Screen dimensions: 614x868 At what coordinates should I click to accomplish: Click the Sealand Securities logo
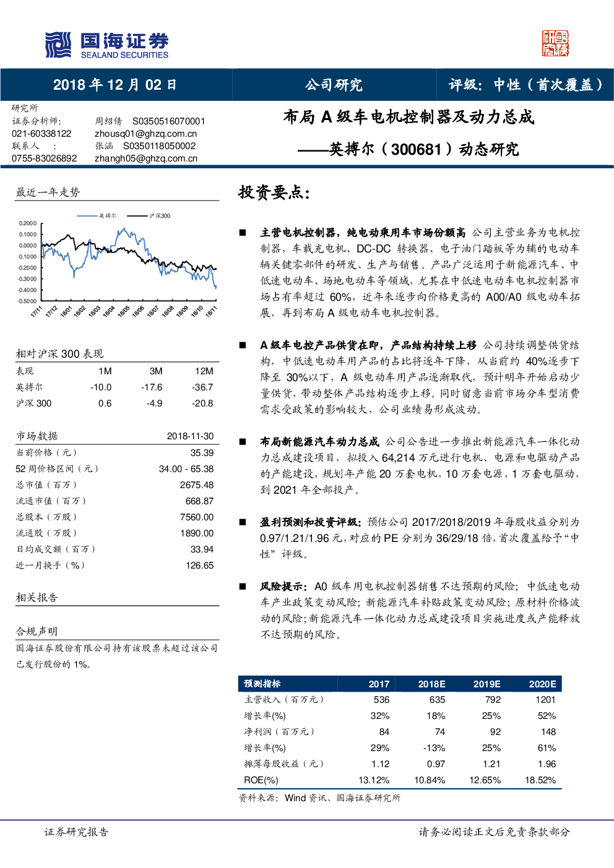pos(106,45)
